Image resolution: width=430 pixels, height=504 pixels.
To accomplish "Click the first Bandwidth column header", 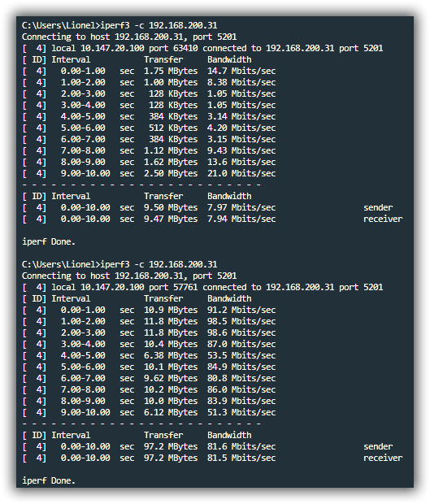I will click(x=229, y=60).
